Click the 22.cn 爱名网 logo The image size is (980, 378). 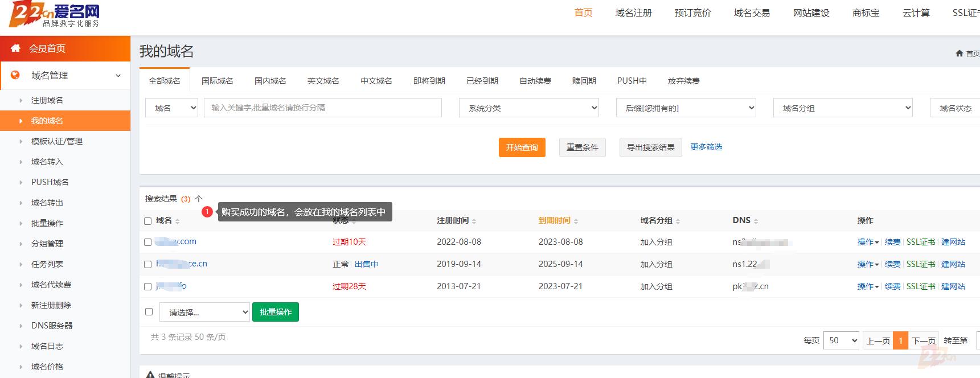55,14
